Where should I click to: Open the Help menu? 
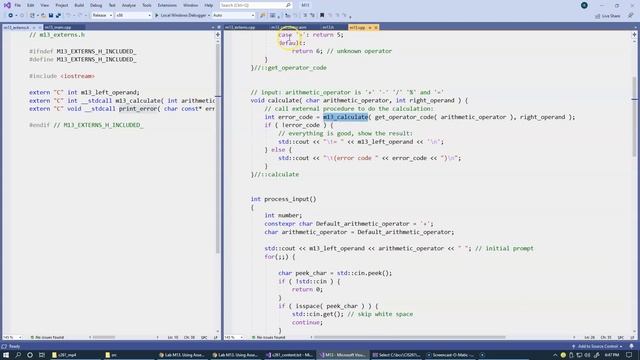209,5
